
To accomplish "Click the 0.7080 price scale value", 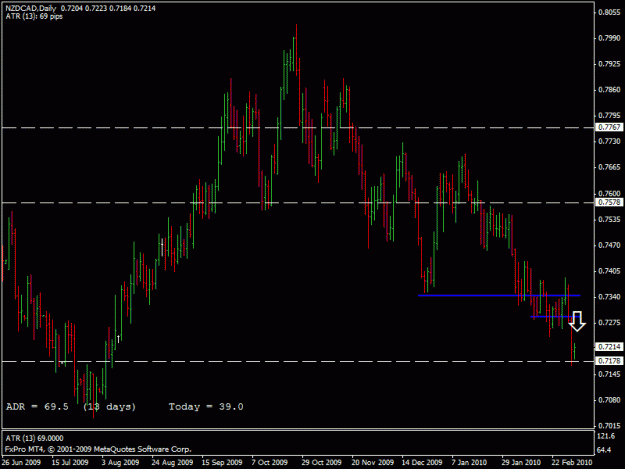I will [609, 400].
